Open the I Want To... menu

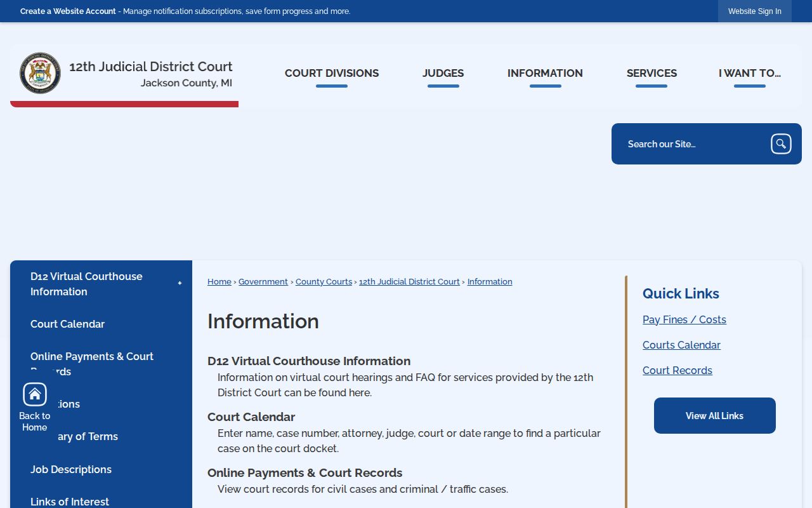point(750,74)
